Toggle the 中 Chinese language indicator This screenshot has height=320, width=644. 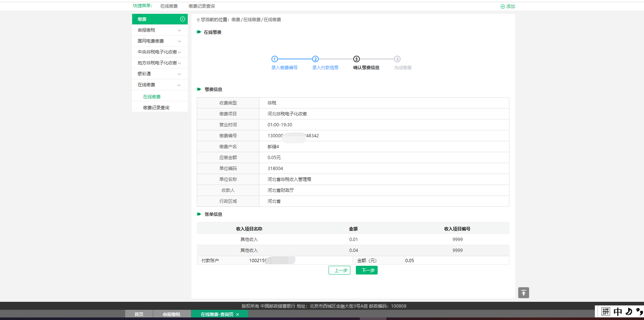pos(618,312)
